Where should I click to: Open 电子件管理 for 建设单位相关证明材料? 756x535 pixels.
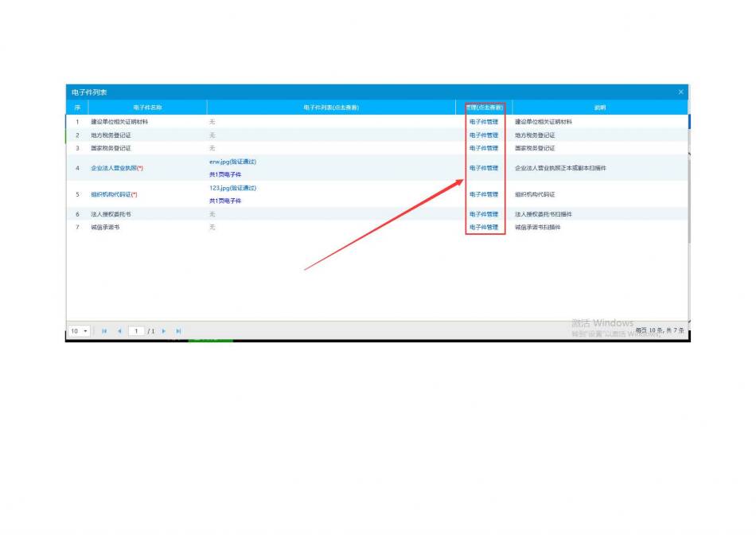tap(484, 122)
